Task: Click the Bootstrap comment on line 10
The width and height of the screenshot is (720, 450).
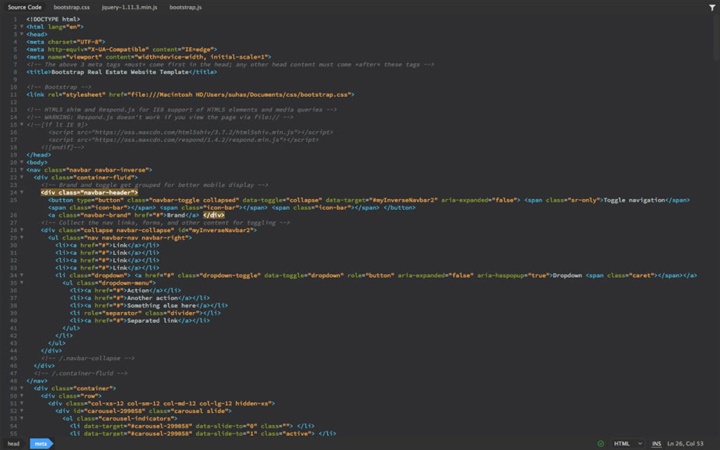Action: click(x=59, y=87)
